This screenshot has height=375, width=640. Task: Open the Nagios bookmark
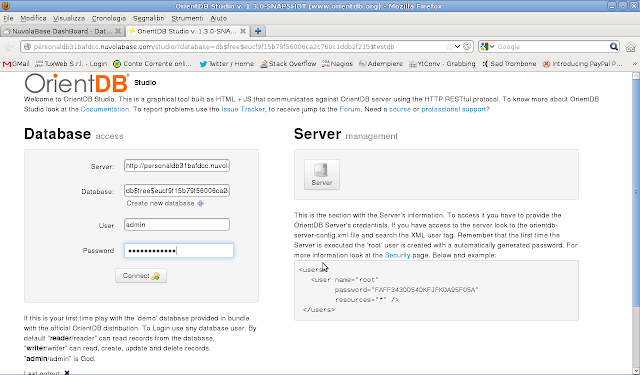coord(337,64)
